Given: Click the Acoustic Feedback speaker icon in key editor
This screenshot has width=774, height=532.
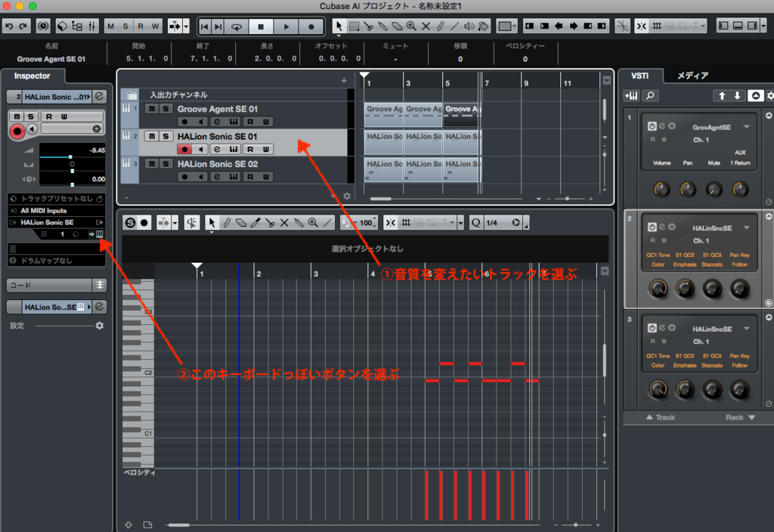Looking at the screenshot, I should point(191,223).
